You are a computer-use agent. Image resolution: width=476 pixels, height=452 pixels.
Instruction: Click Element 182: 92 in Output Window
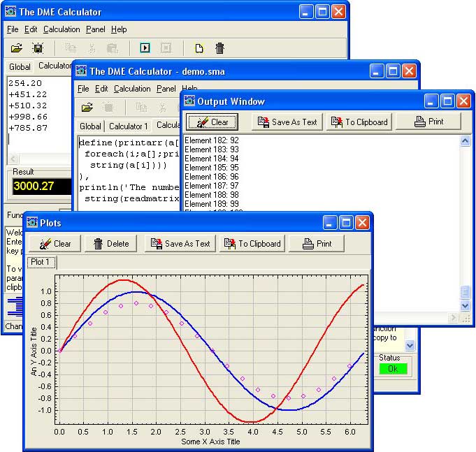(212, 140)
